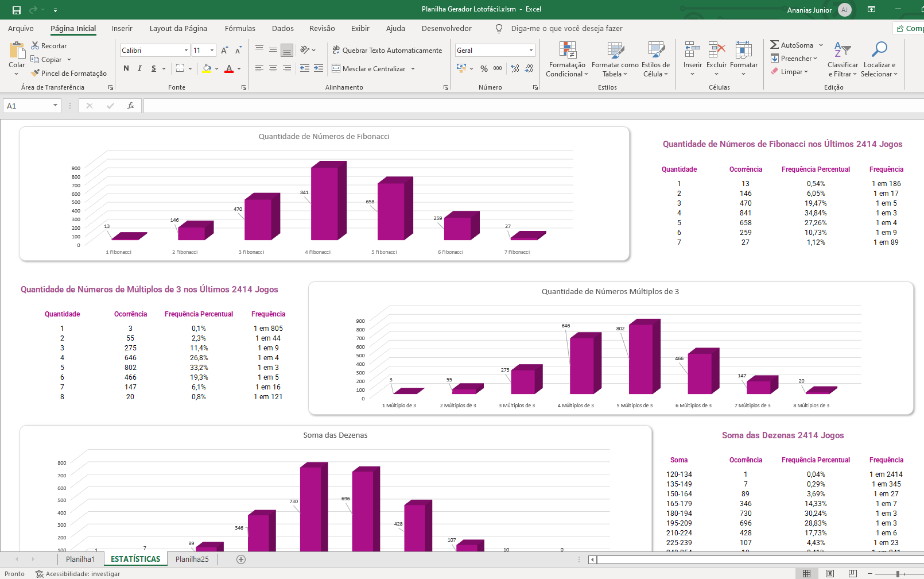Click the Colar paste icon
The width and height of the screenshot is (924, 579).
coord(17,51)
